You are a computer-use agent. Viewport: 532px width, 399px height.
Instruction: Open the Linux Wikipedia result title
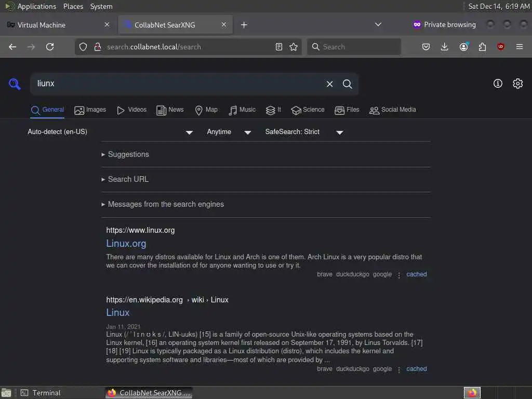pyautogui.click(x=118, y=312)
